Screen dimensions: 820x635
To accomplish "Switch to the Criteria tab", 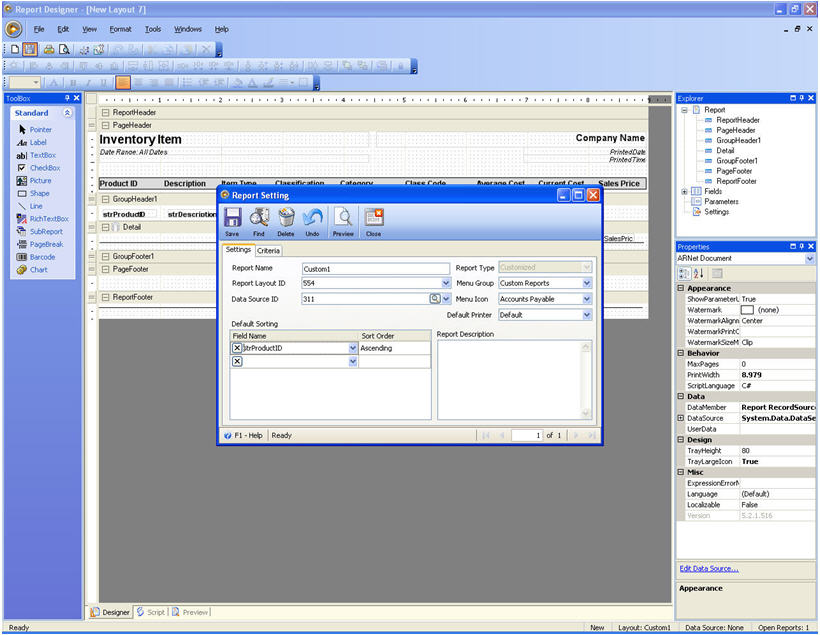I will coord(269,250).
